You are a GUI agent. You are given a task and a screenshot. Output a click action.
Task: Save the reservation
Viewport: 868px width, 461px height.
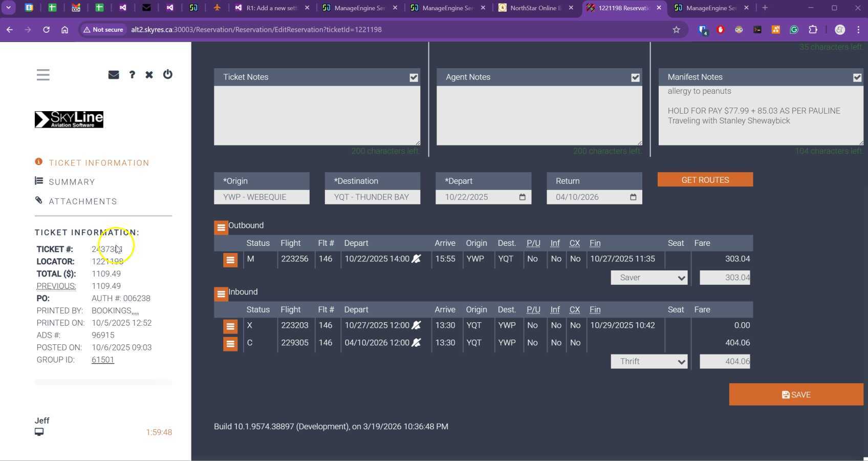[796, 395]
